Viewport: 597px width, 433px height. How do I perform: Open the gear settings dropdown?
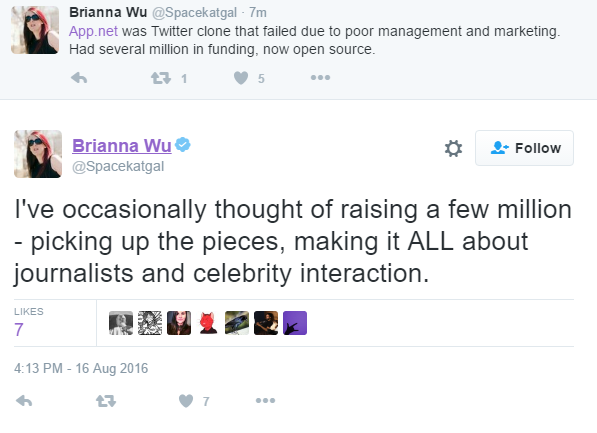(x=453, y=148)
